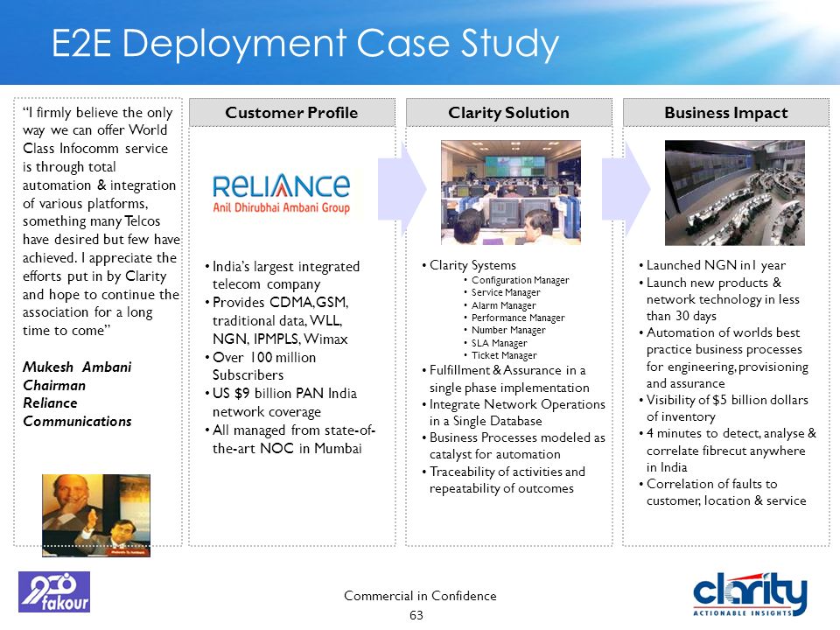Viewport: 840px width, 630px height.
Task: Click the Alarm Manager sub-bullet
Action: pyautogui.click(x=500, y=305)
